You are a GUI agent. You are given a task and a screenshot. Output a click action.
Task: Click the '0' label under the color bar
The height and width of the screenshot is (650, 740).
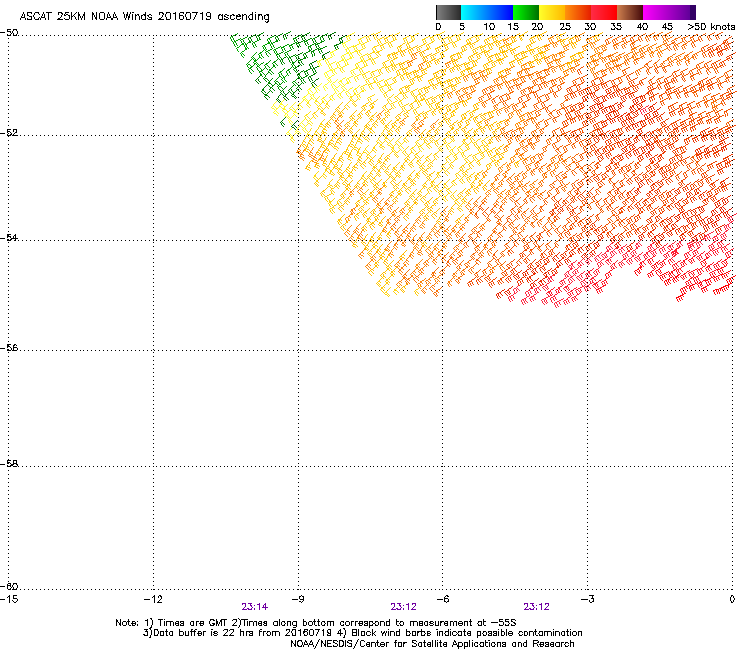[438, 27]
